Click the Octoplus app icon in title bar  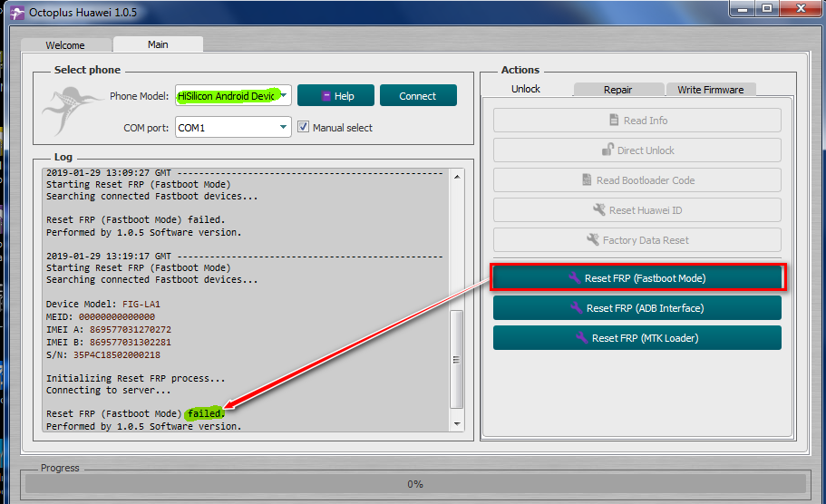(17, 13)
